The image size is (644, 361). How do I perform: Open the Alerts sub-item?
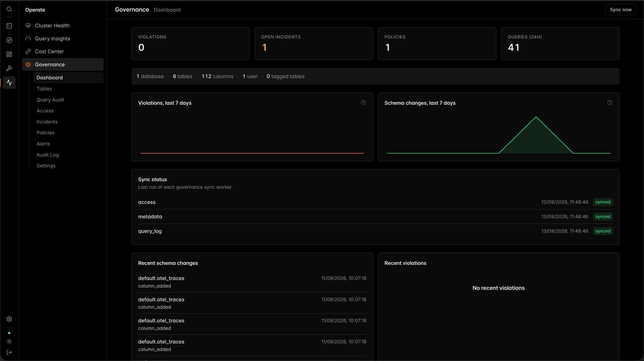(69, 144)
